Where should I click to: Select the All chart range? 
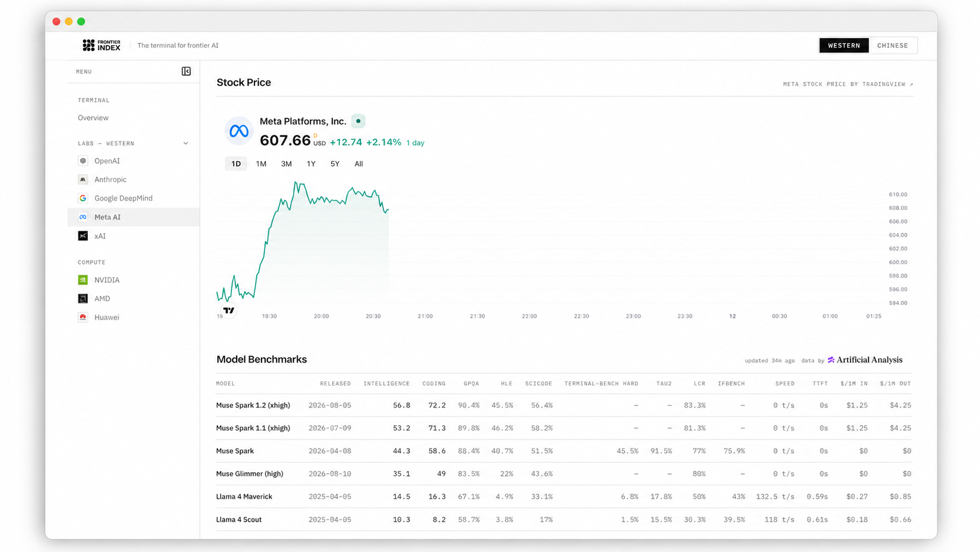pyautogui.click(x=359, y=164)
